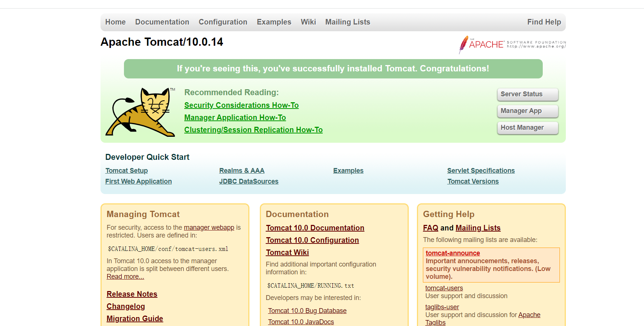Open Tomcat Wiki link in Documentation box
This screenshot has width=644, height=326.
coord(287,252)
